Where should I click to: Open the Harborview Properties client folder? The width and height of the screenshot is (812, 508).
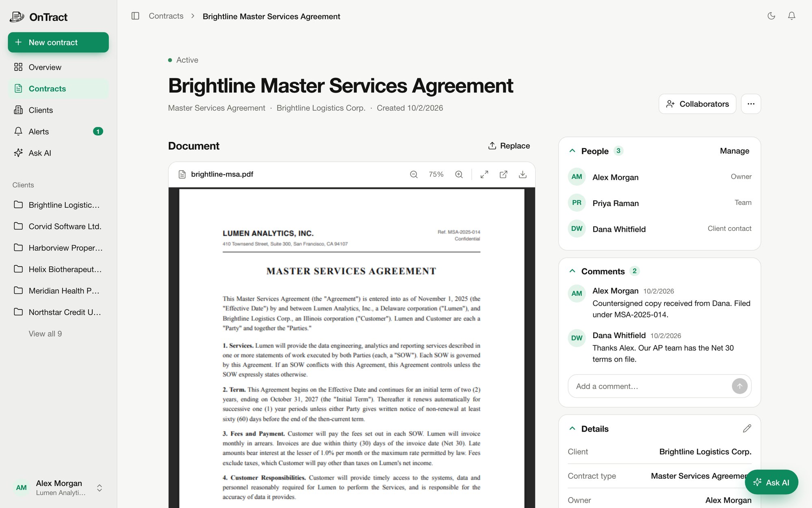click(58, 248)
